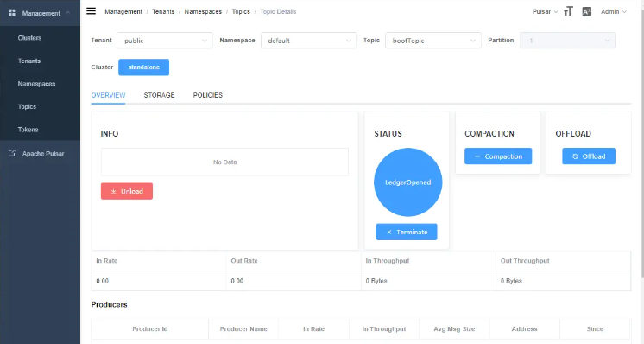Click Topics in the breadcrumb
Image resolution: width=644 pixels, height=344 pixels.
pos(241,11)
